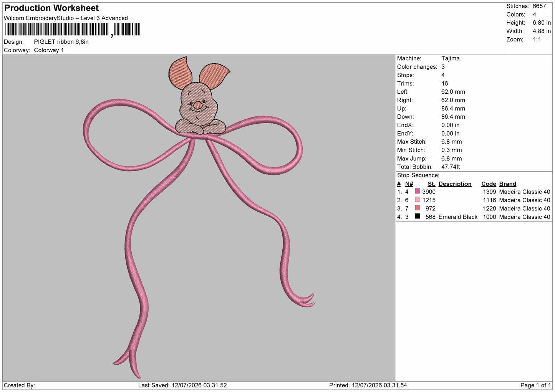The height and width of the screenshot is (392, 555).
Task: Click the Down value 86.4 mm
Action: coord(453,117)
